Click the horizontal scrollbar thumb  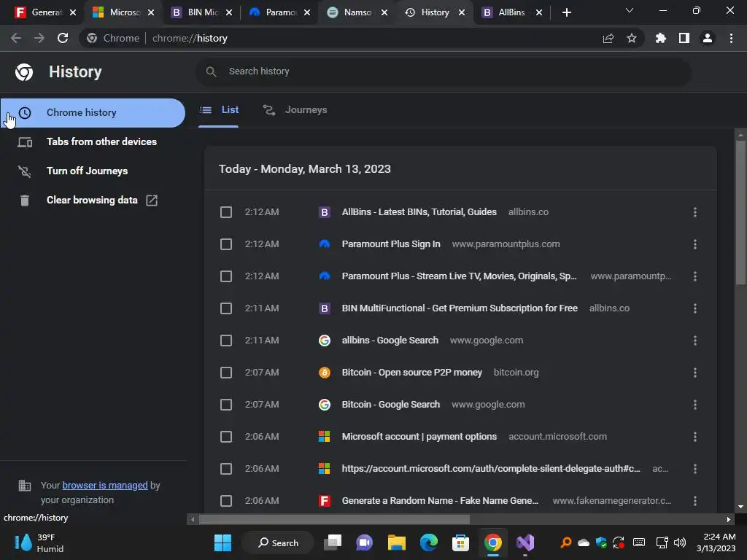coord(334,519)
